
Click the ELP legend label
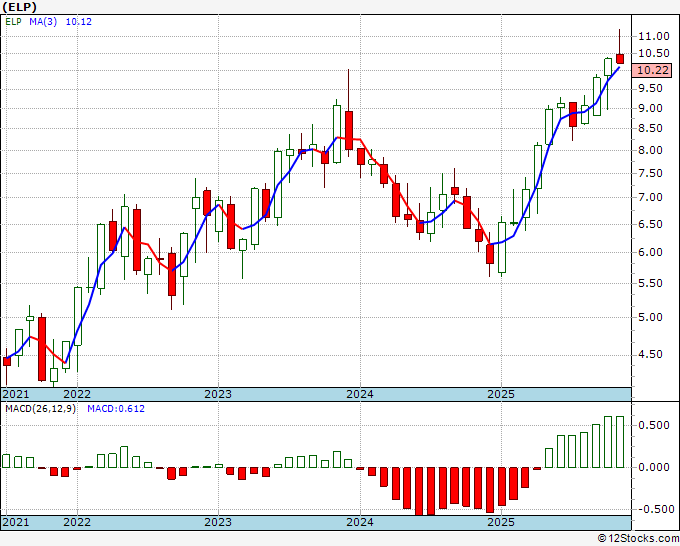coord(13,22)
